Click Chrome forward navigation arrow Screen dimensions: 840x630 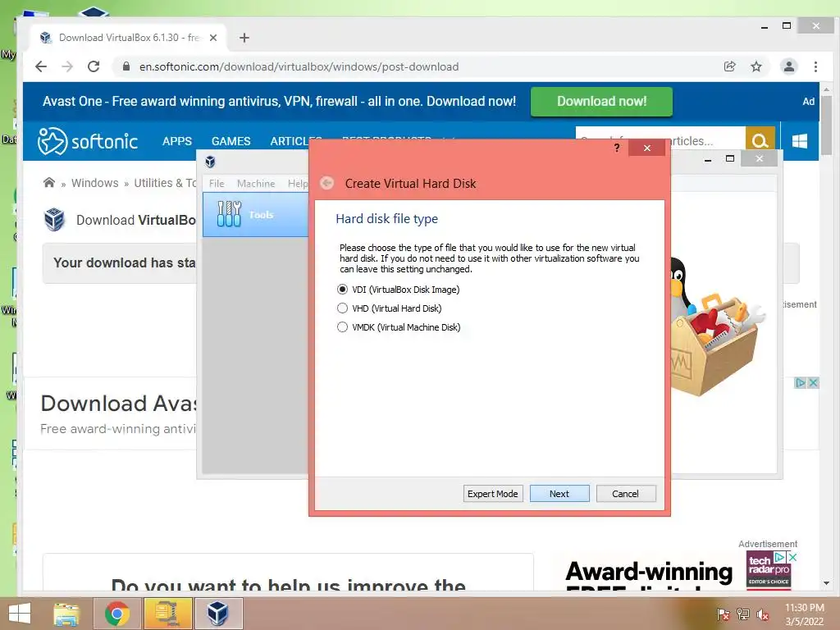pyautogui.click(x=67, y=66)
